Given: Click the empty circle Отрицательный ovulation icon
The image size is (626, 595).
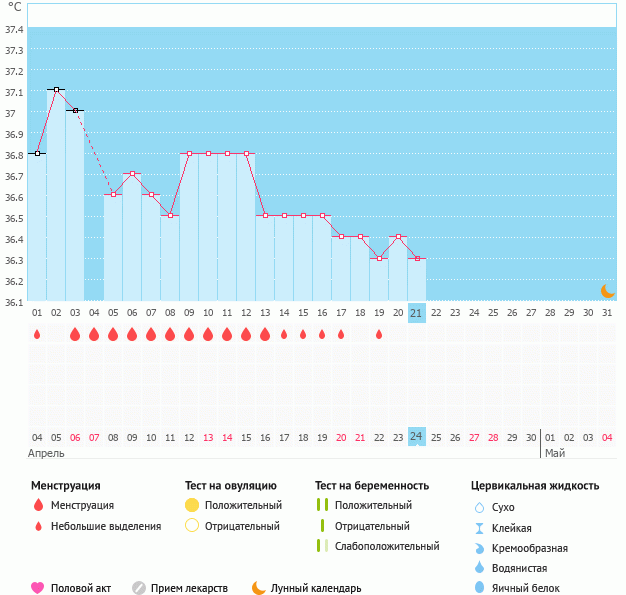Looking at the screenshot, I should (192, 526).
